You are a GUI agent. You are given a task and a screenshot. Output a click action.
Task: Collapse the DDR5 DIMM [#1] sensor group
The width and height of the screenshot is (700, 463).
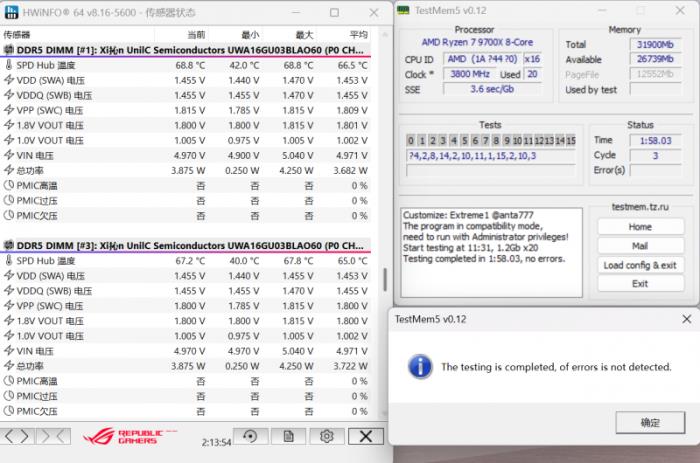pyautogui.click(x=185, y=50)
